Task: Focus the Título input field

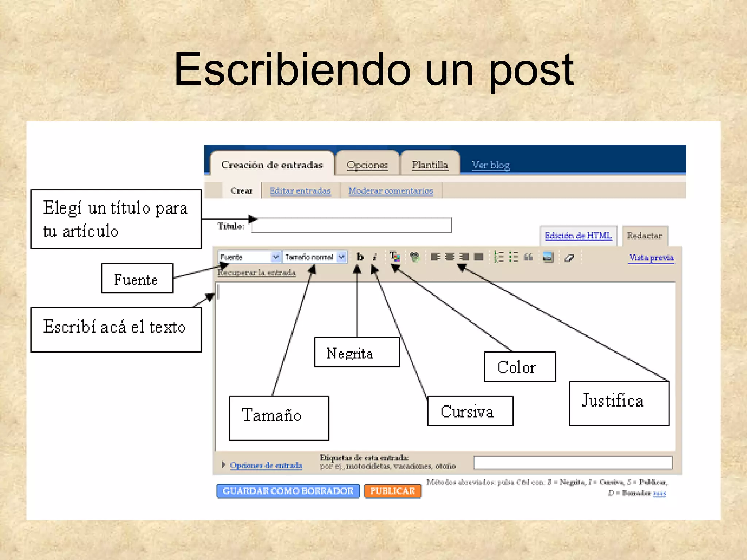Action: (x=352, y=225)
